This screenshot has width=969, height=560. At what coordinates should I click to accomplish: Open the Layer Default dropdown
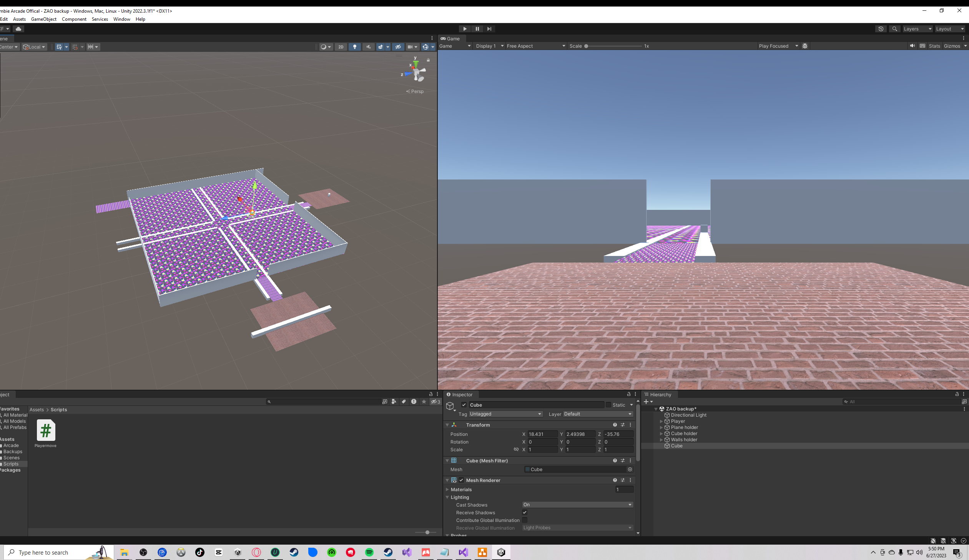[598, 414]
